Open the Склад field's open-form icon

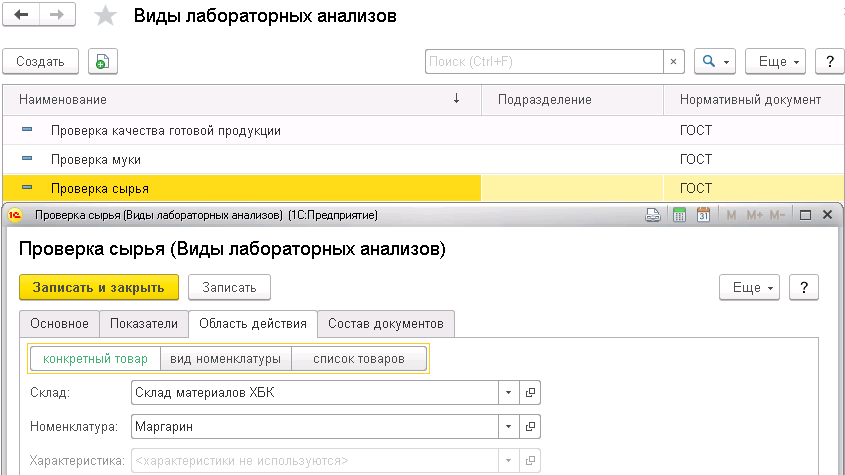531,393
